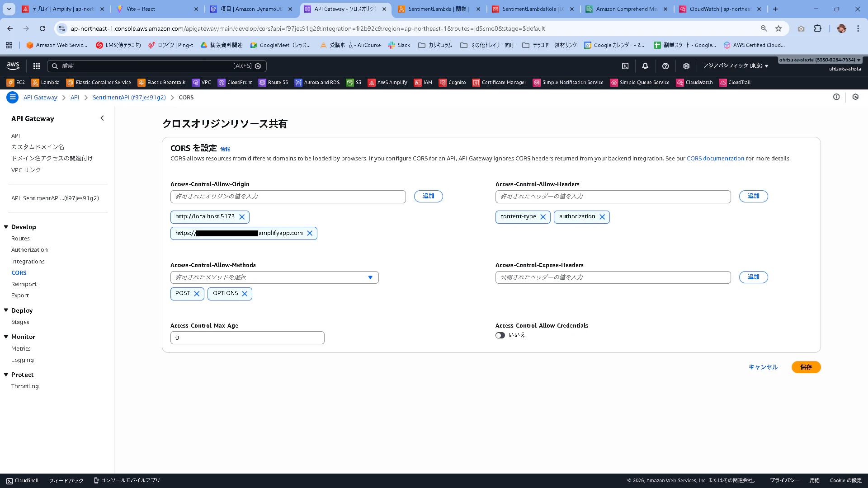Click the console settings gear icon
Viewport: 868px width, 488px height.
coord(686,66)
